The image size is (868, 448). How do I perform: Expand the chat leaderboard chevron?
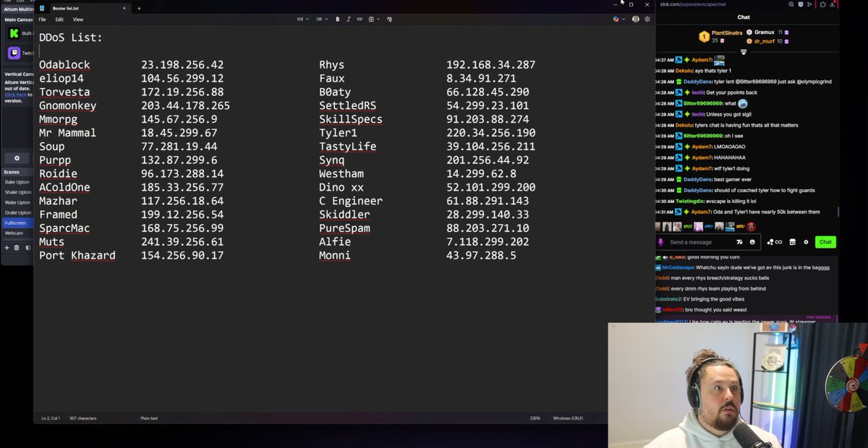tap(744, 52)
